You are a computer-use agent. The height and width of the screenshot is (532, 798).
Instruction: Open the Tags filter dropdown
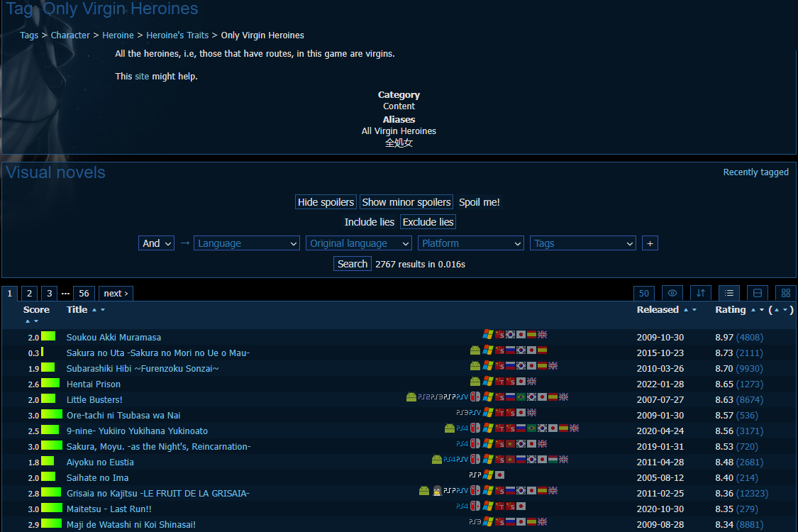[583, 243]
